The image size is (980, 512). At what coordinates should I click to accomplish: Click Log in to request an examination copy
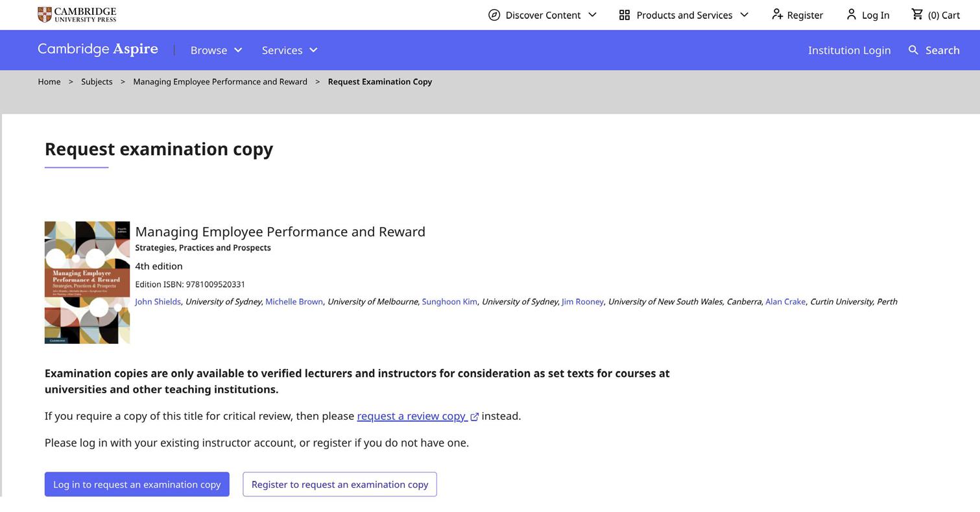click(137, 485)
